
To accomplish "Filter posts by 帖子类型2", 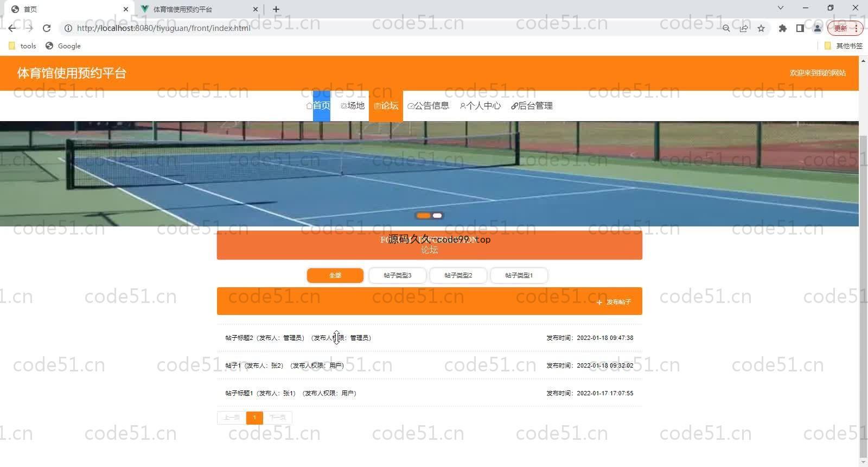I will click(458, 275).
